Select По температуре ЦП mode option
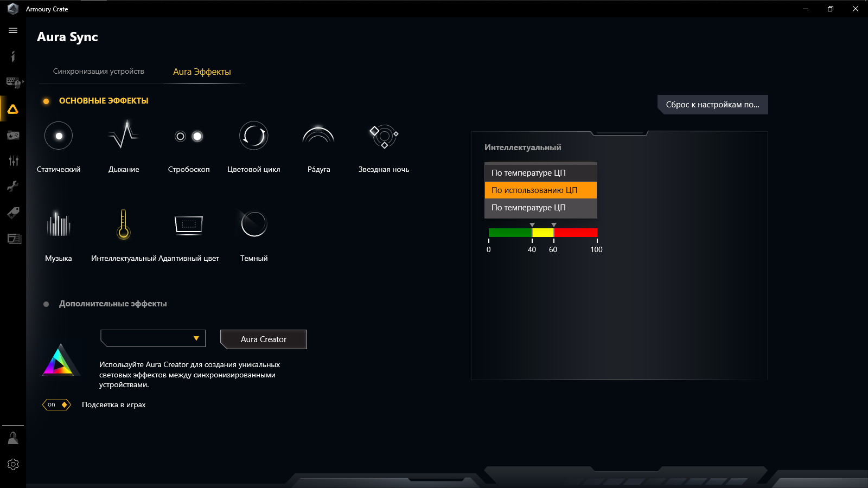The width and height of the screenshot is (868, 488). pos(540,172)
